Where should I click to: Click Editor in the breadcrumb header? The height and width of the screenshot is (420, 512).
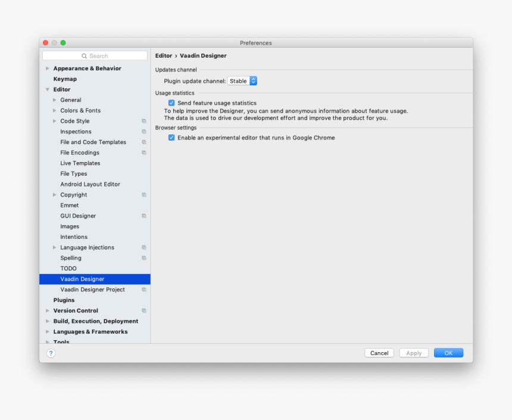(164, 55)
